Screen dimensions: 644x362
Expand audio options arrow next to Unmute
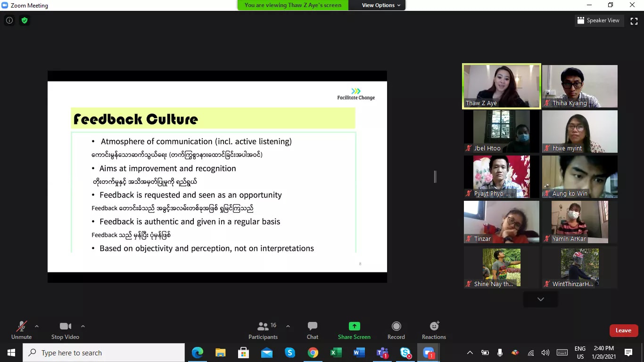click(x=37, y=326)
